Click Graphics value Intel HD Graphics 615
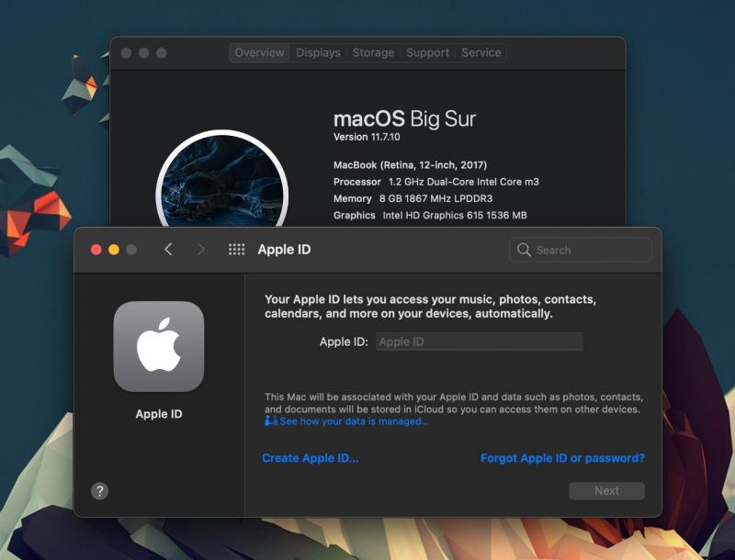The width and height of the screenshot is (735, 560). (455, 216)
